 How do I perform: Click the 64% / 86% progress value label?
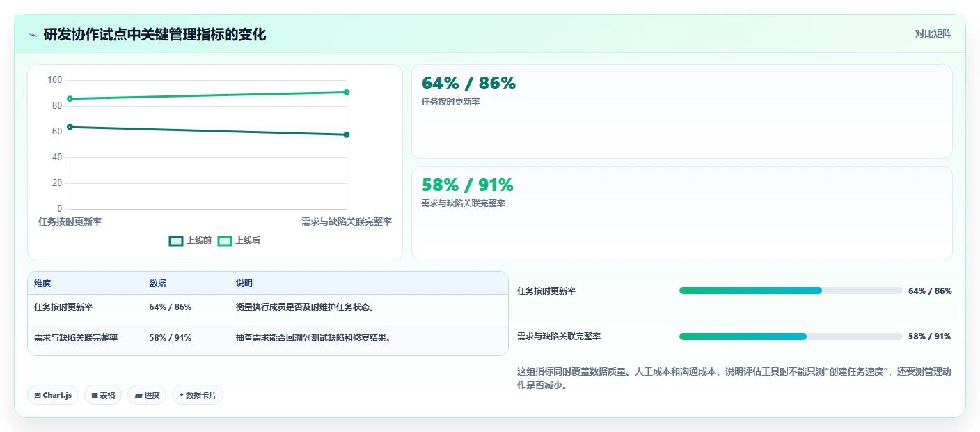click(x=930, y=291)
